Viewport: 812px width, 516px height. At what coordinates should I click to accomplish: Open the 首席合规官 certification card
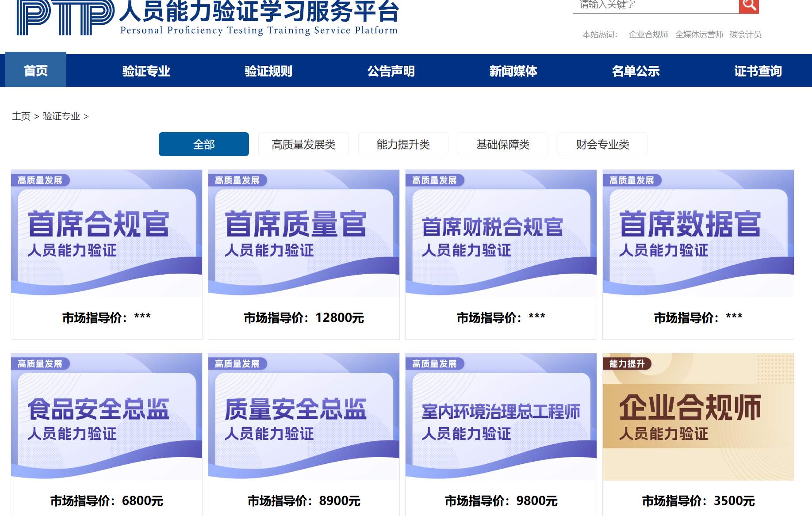point(107,233)
